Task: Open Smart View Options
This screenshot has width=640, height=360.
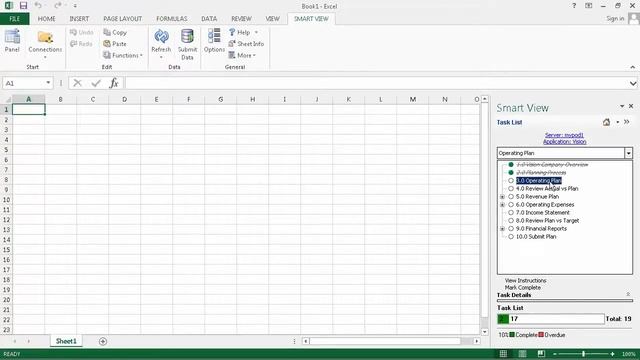Action: point(214,41)
